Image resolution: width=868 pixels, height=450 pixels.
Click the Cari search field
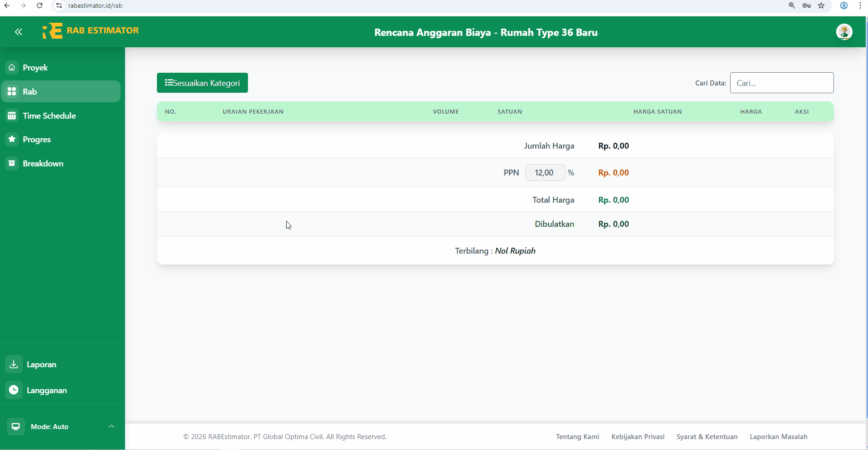point(782,83)
